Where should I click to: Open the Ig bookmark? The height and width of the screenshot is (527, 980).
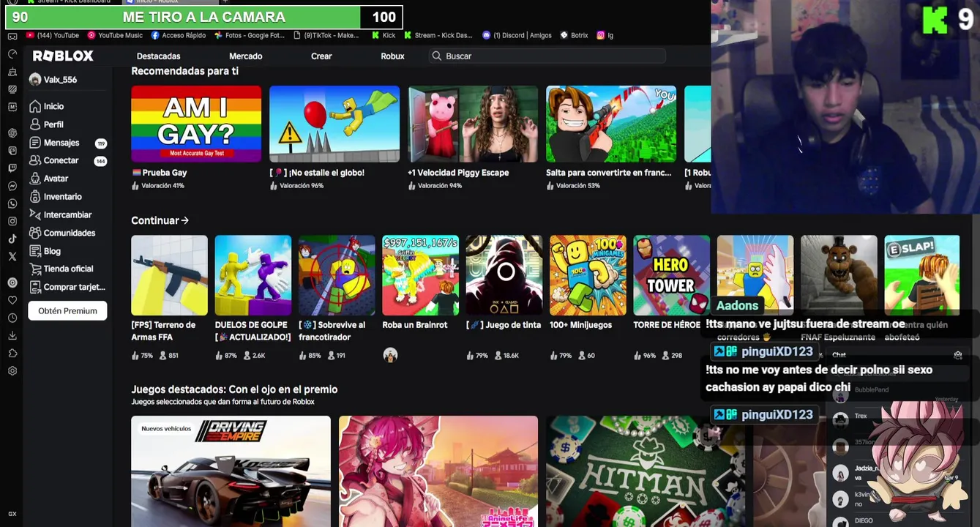(x=605, y=35)
